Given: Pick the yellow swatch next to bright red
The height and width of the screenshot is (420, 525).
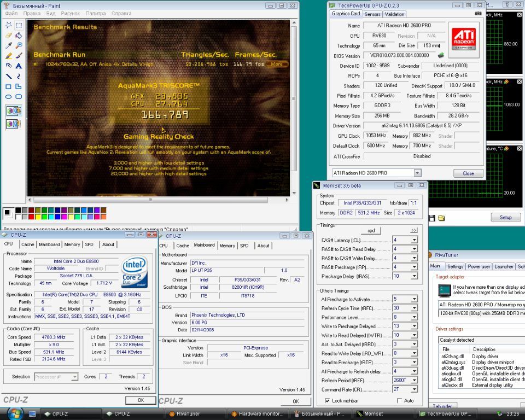Looking at the screenshot, I should click(38, 217).
